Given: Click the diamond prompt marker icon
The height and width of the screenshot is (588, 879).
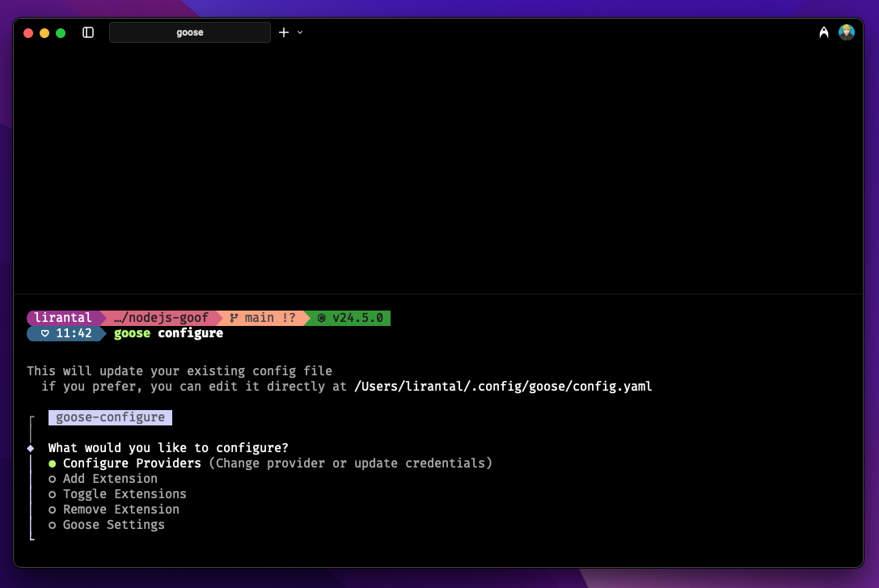Looking at the screenshot, I should [31, 448].
